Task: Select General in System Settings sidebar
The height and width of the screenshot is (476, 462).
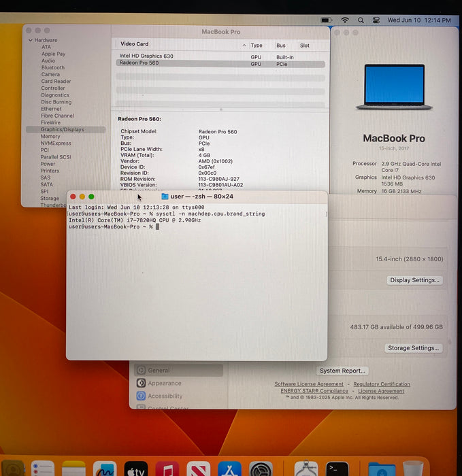Action: coord(178,371)
